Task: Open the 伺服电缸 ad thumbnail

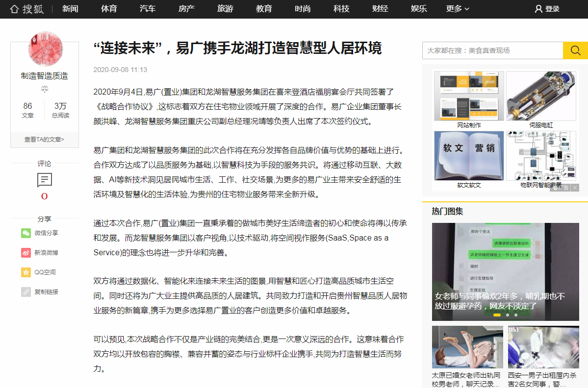Action: pos(541,96)
